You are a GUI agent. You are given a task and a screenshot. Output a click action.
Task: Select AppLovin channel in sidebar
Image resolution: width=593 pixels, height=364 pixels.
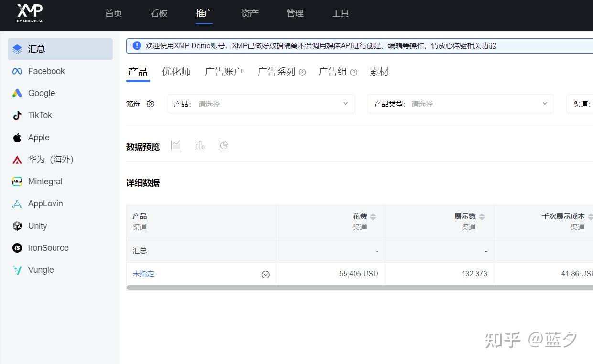pyautogui.click(x=60, y=203)
